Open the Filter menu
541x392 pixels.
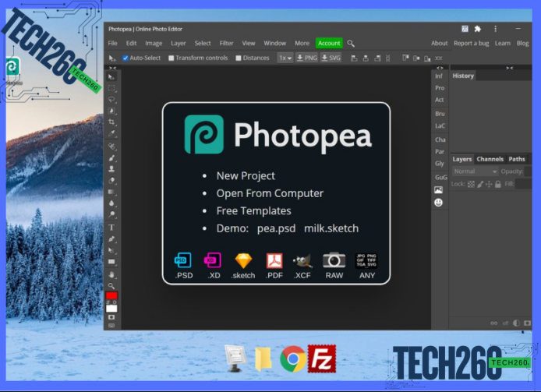(226, 44)
